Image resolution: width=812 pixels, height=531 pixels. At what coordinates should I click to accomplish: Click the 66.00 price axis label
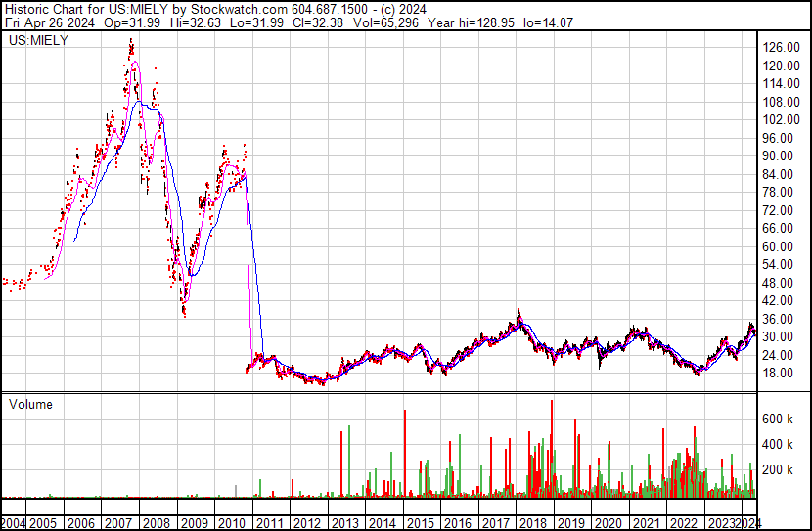click(x=778, y=228)
